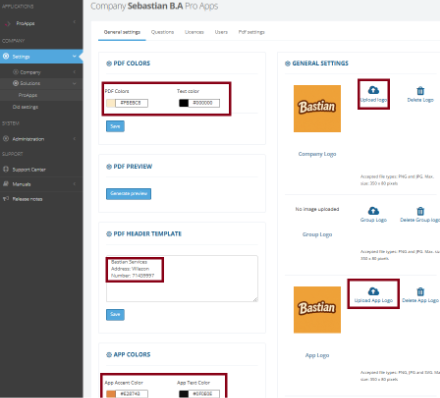Click the Company submenu icon
Screen dimensions: 440x398
[16, 72]
